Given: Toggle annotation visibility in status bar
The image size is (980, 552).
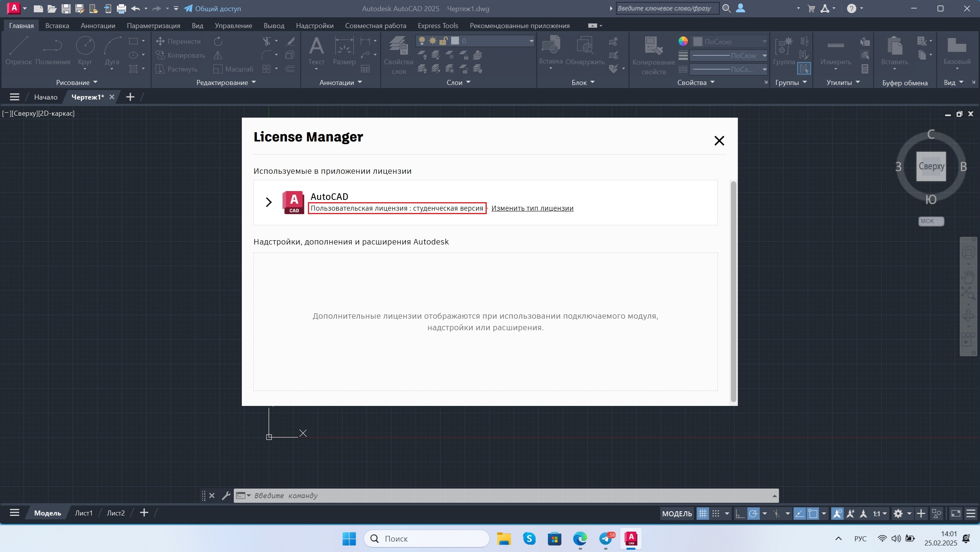Looking at the screenshot, I should [x=837, y=514].
